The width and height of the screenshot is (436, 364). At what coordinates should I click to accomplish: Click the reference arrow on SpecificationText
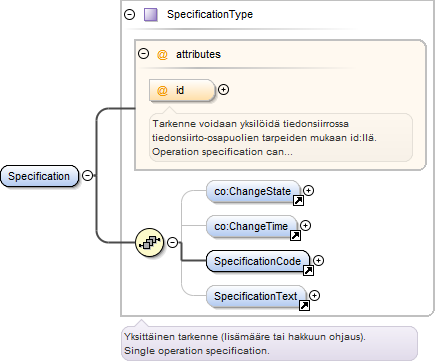[x=304, y=305]
